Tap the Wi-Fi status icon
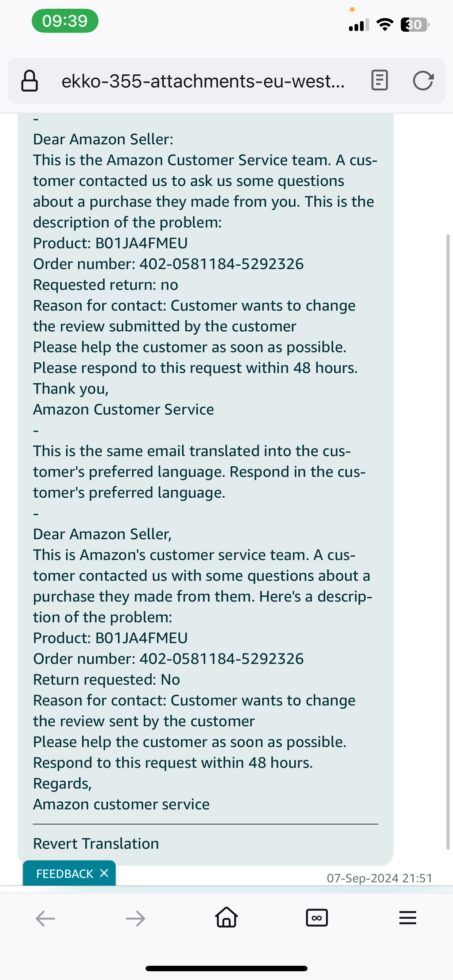The height and width of the screenshot is (980, 453). tap(385, 25)
